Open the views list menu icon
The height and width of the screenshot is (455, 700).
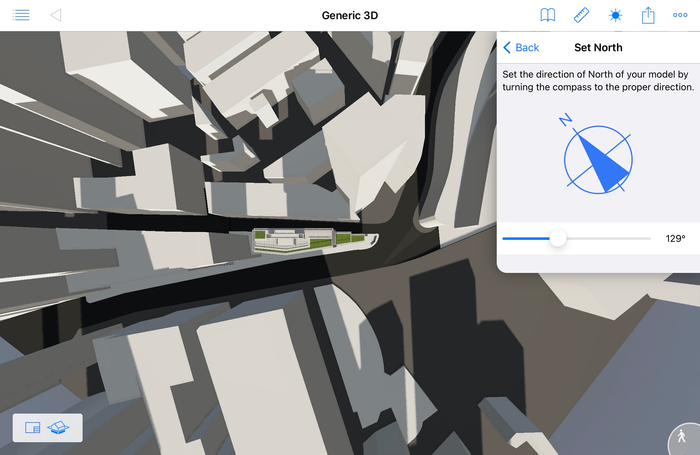click(21, 15)
